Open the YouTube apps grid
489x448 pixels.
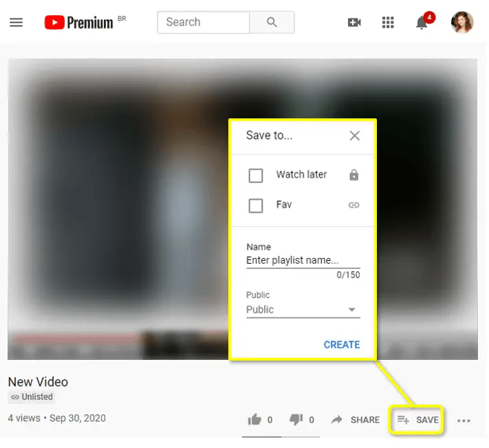388,23
